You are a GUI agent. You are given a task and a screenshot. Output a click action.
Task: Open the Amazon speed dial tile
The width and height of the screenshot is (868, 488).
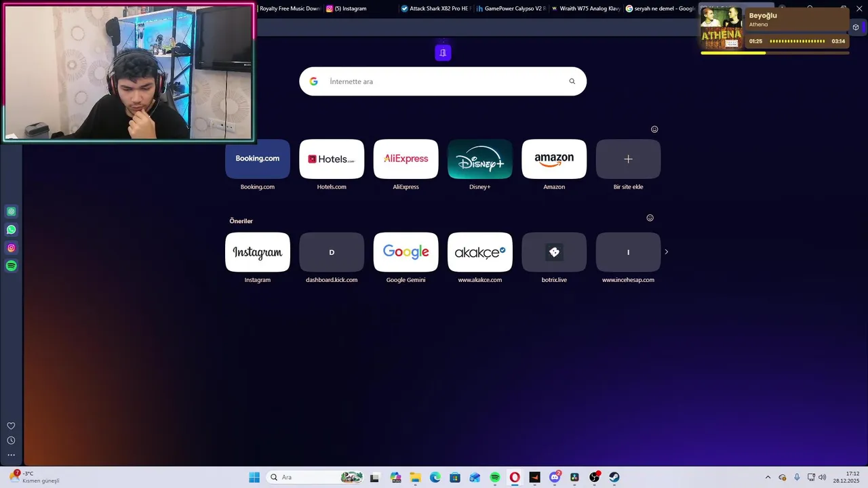(554, 159)
